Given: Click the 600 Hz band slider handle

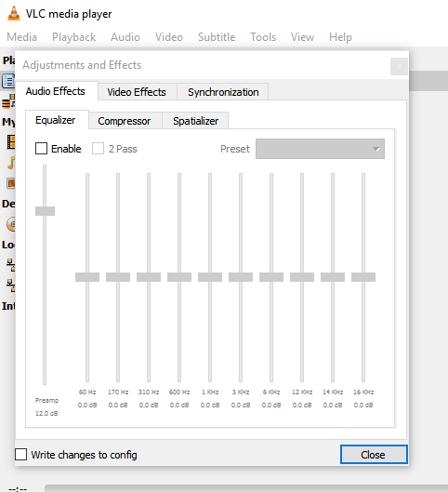Looking at the screenshot, I should click(179, 277).
